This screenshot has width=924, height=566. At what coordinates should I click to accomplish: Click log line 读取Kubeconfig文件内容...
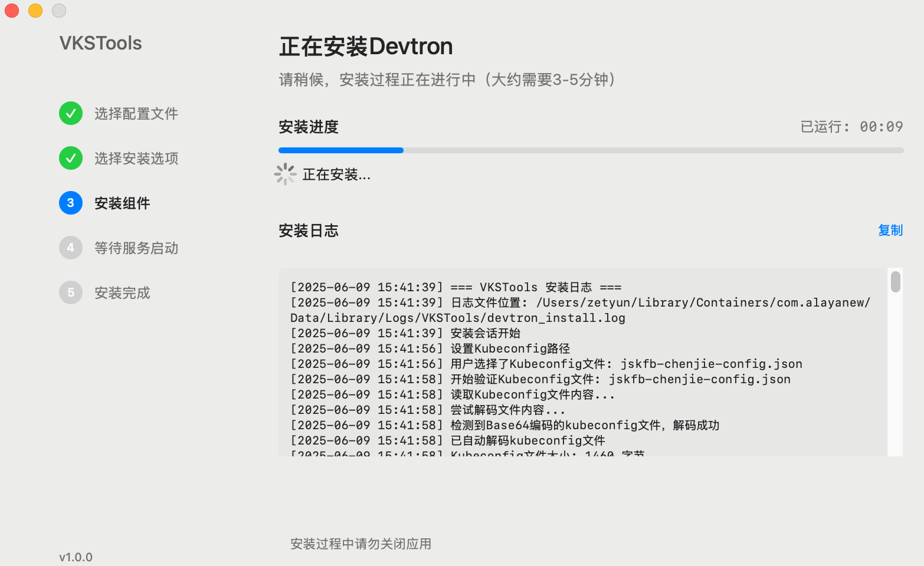point(453,394)
